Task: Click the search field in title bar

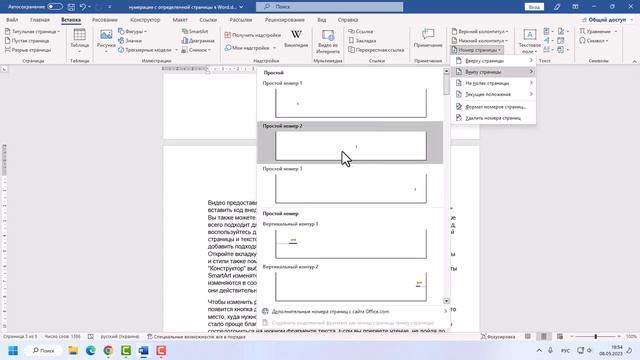Action: click(x=329, y=7)
